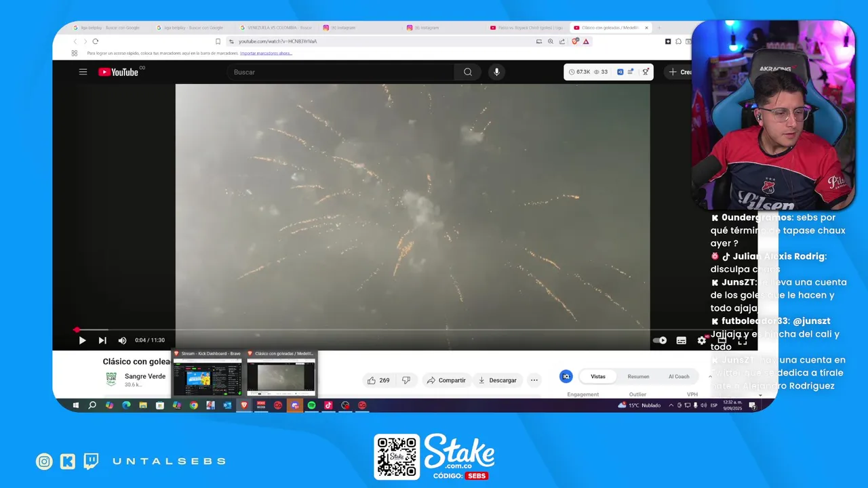
Task: Select the Clásico con goleadas taskbar preview
Action: pos(281,377)
